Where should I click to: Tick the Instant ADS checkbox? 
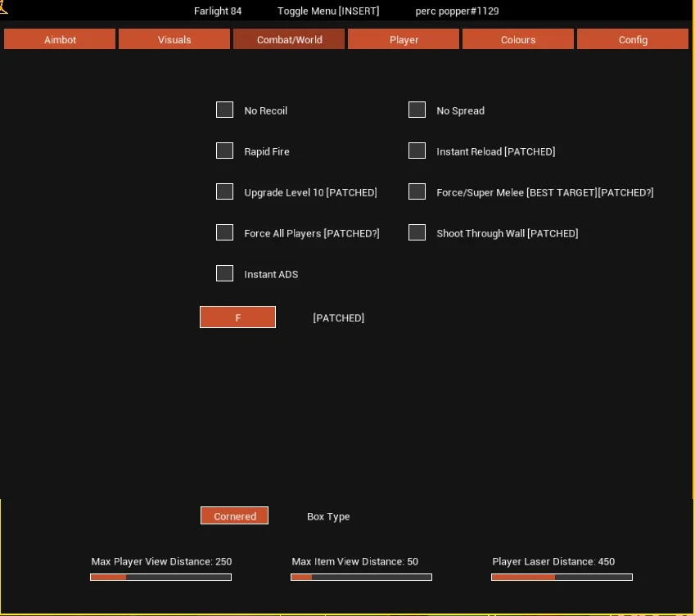225,273
